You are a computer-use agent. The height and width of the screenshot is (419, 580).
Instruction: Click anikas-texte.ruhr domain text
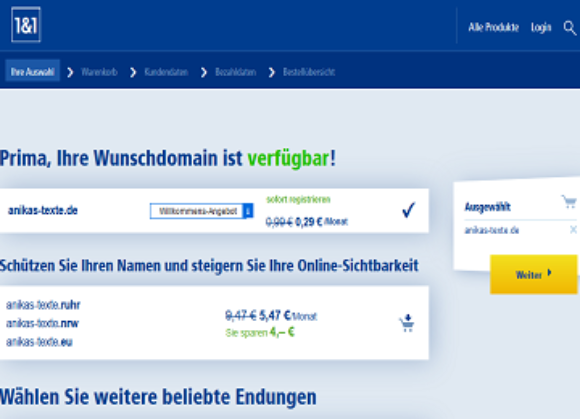pos(43,305)
